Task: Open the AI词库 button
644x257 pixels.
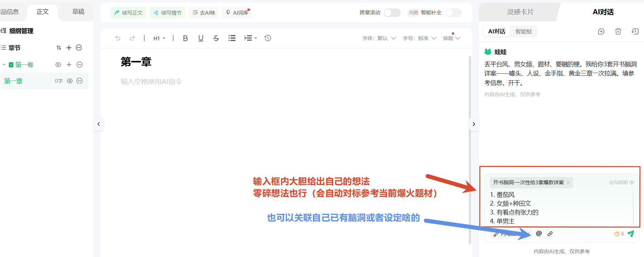Action: (237, 13)
